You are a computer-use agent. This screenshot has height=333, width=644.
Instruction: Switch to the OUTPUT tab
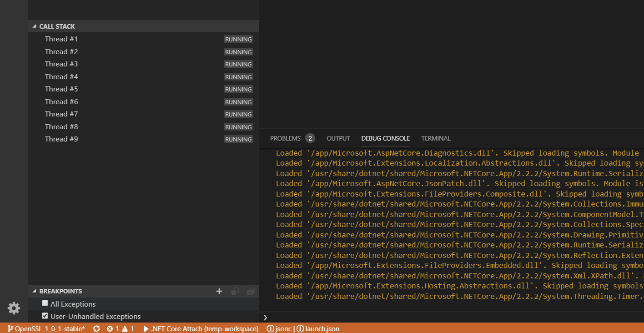tap(338, 138)
